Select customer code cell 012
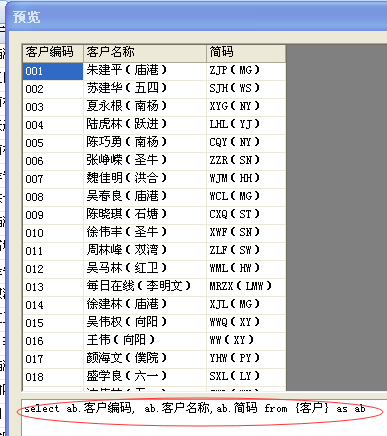The width and height of the screenshot is (387, 436). 53,269
